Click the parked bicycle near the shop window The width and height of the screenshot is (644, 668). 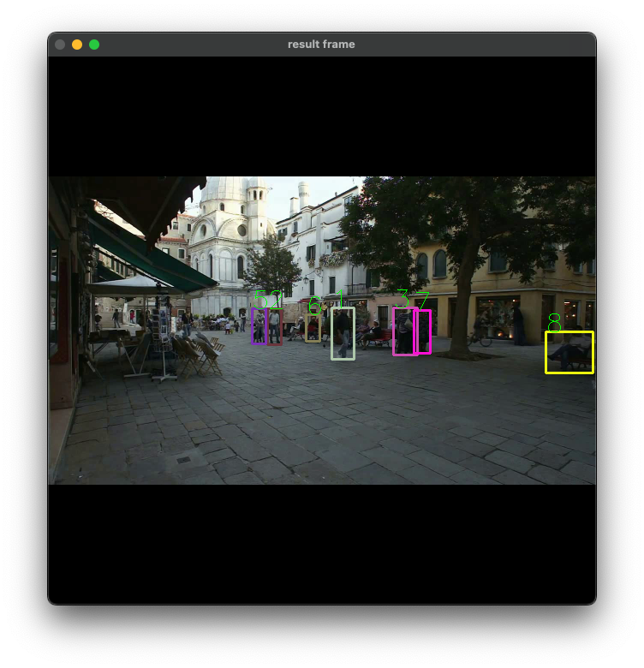click(480, 338)
